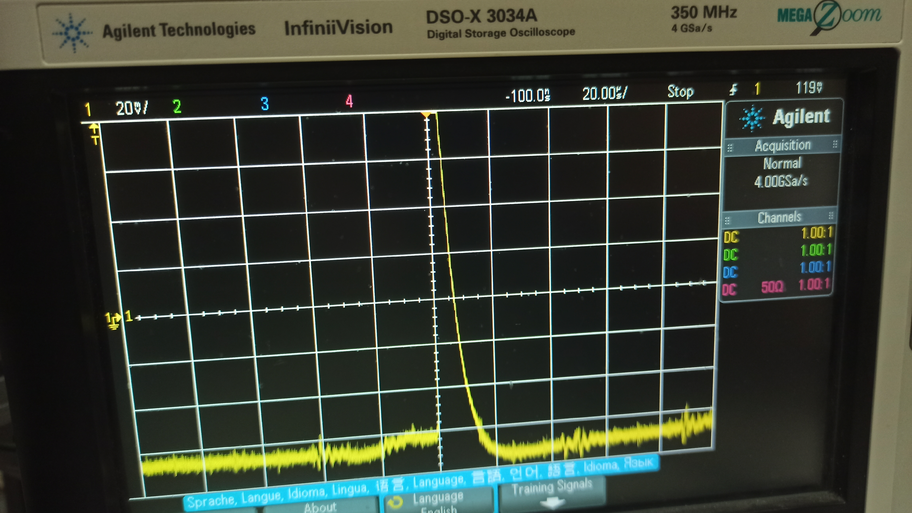Select channel 2 green label
The height and width of the screenshot is (513, 912).
pos(177,106)
